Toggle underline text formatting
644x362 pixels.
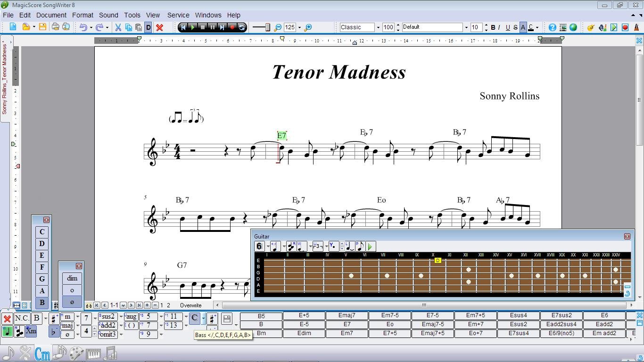click(x=508, y=27)
